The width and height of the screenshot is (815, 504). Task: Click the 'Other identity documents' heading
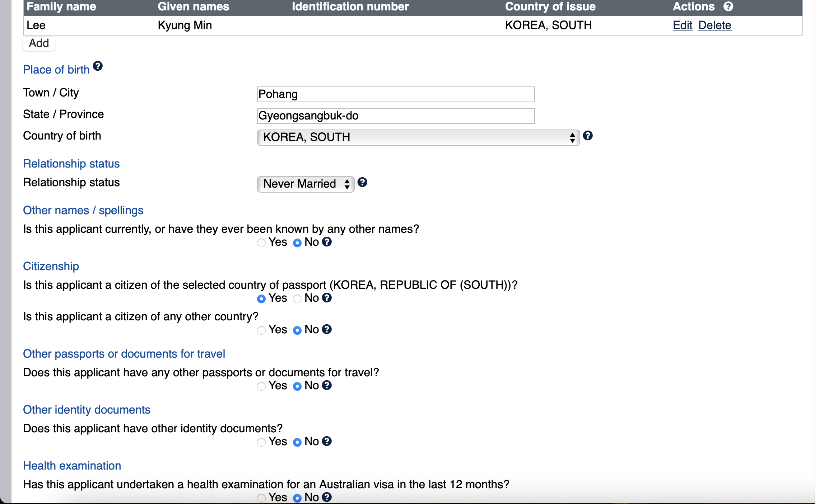tap(87, 410)
